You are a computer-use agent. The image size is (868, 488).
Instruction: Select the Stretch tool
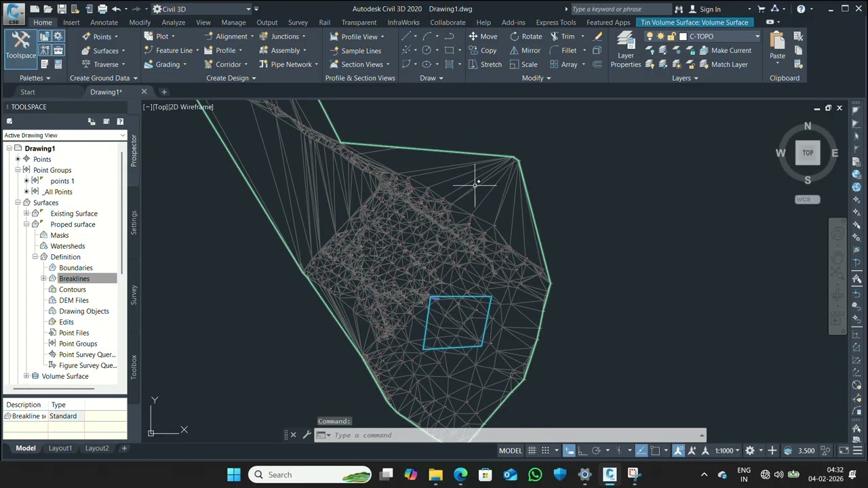[484, 64]
